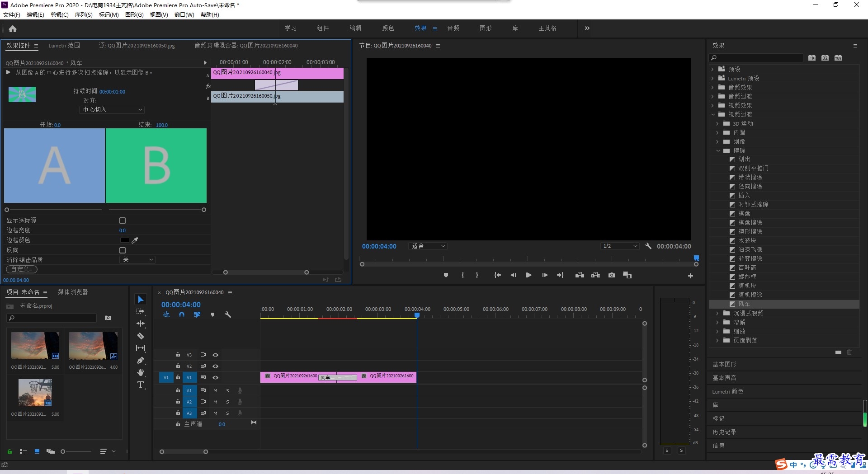
Task: Switch to the 编辑 workspace tab
Action: (x=355, y=28)
